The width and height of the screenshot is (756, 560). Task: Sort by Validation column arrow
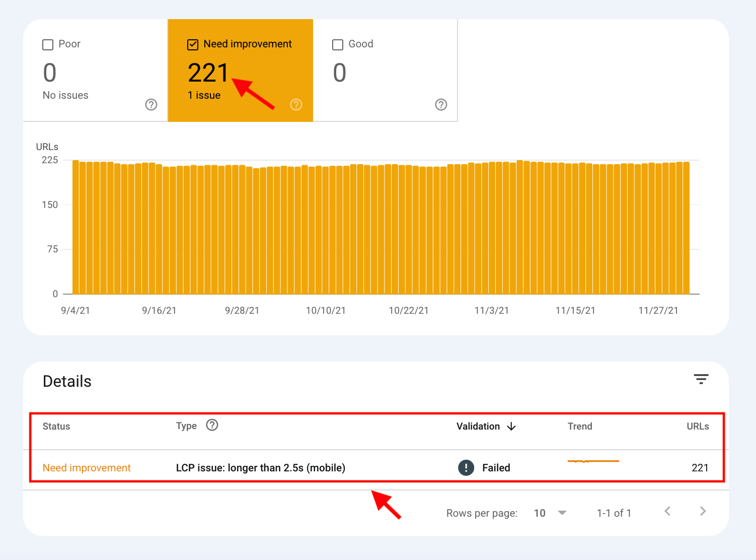coord(511,427)
